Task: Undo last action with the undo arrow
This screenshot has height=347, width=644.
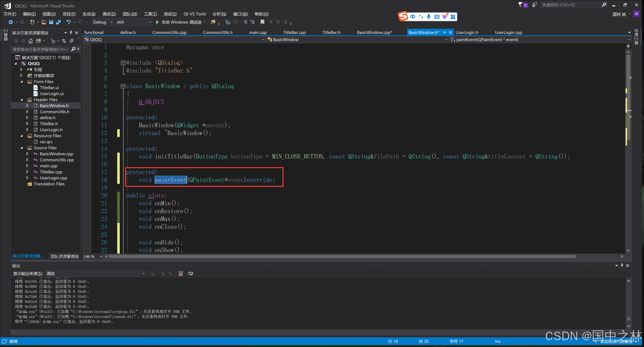Action: coord(69,22)
